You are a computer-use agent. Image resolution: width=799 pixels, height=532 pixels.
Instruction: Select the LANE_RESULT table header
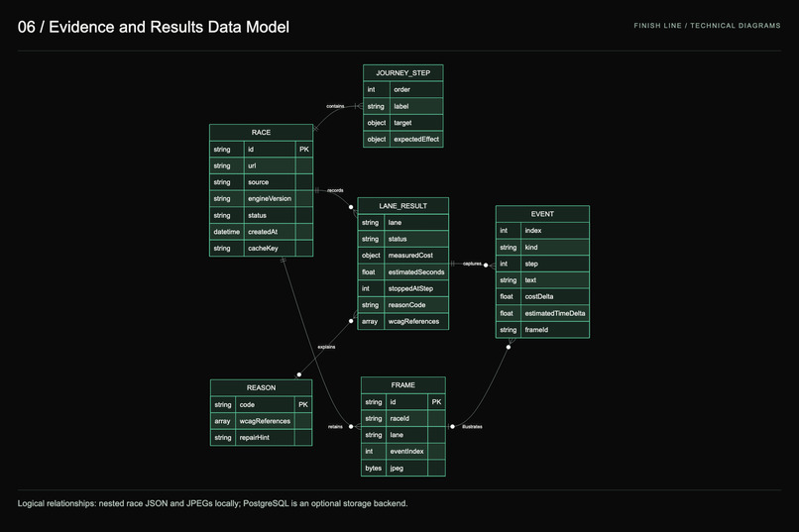(403, 206)
